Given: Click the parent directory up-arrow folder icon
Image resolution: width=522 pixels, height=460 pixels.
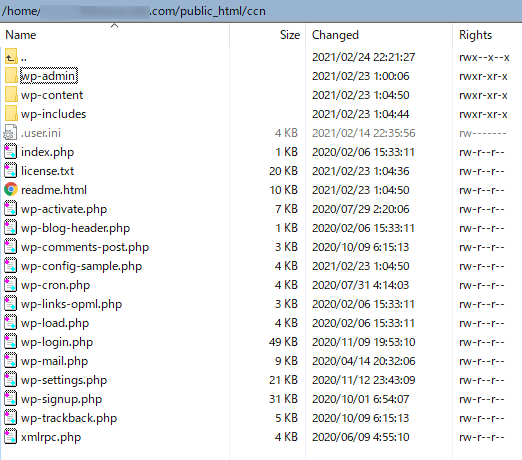Looking at the screenshot, I should [x=11, y=57].
